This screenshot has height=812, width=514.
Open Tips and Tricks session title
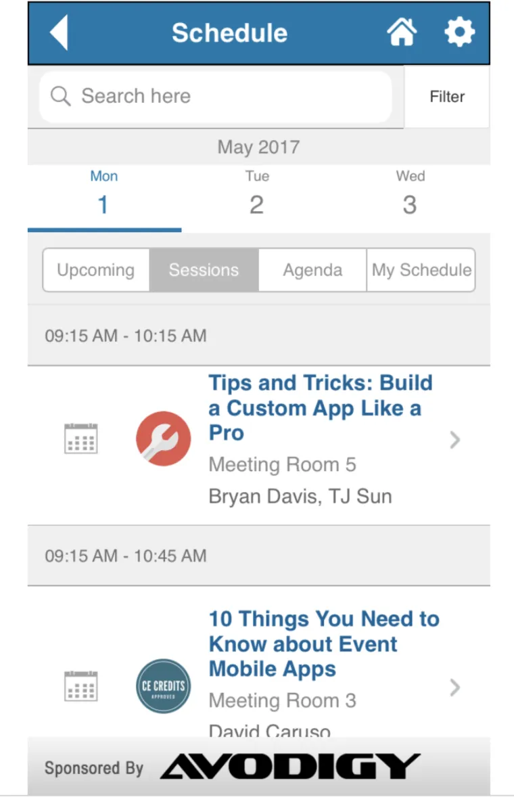tap(319, 407)
